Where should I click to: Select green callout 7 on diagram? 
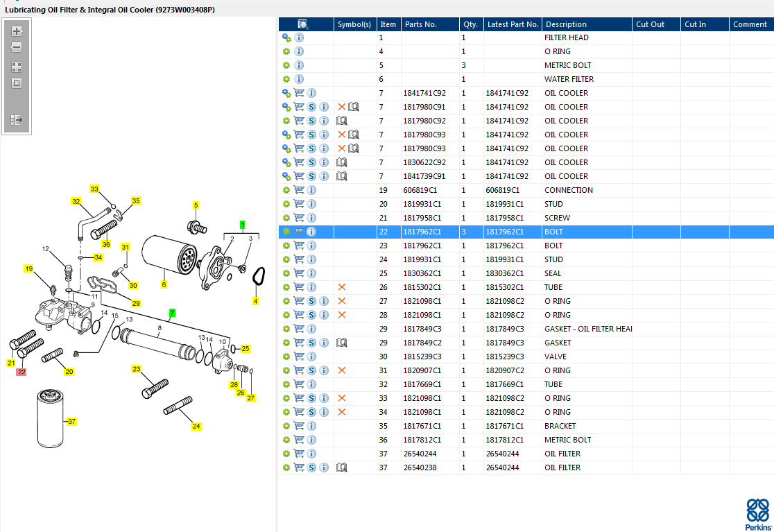tap(172, 313)
